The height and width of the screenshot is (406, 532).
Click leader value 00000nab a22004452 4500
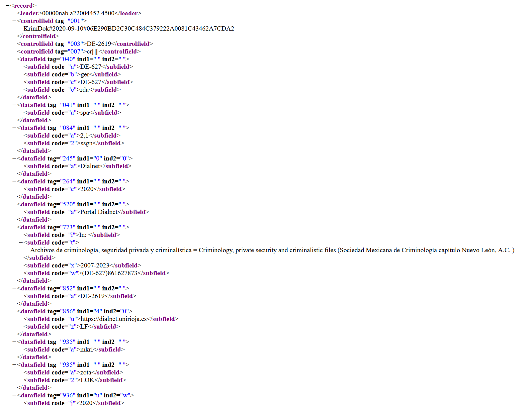pyautogui.click(x=78, y=13)
